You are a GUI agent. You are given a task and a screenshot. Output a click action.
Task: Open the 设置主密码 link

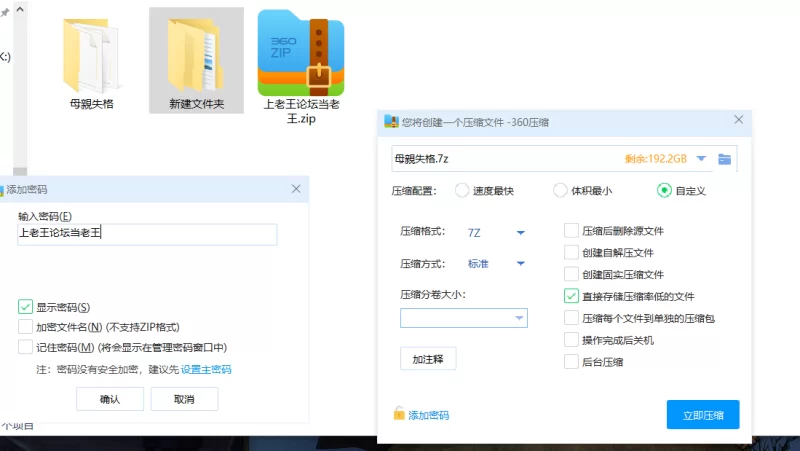[x=206, y=369]
